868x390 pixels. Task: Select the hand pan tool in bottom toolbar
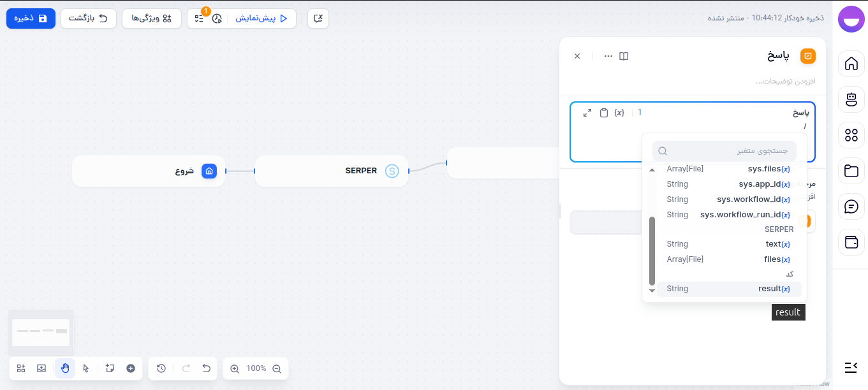click(x=64, y=368)
